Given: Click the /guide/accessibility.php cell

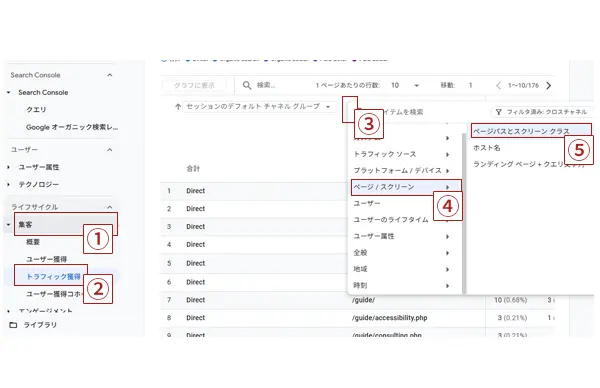Looking at the screenshot, I should (390, 318).
